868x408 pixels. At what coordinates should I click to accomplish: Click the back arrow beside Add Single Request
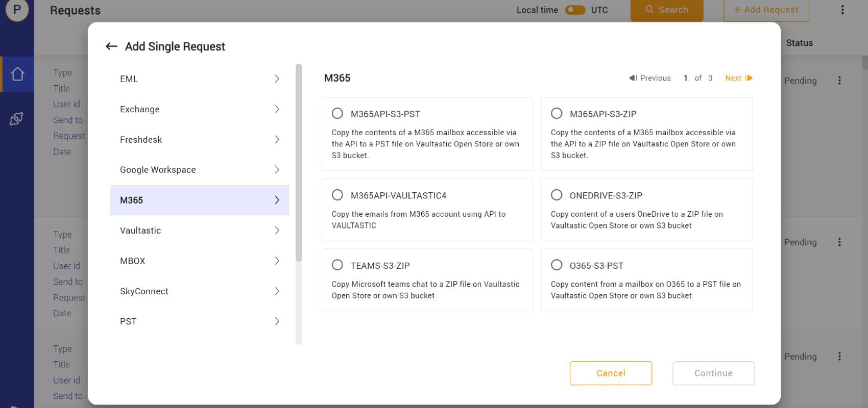pos(111,46)
